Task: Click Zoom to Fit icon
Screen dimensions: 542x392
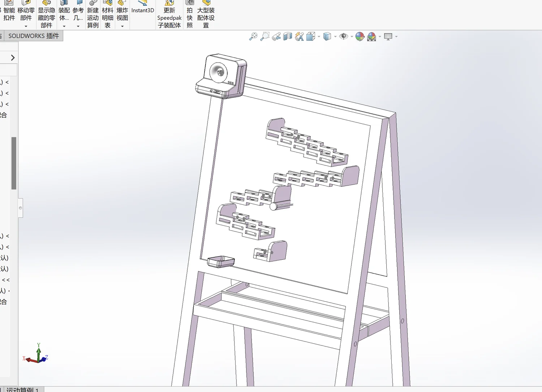Action: [x=253, y=36]
